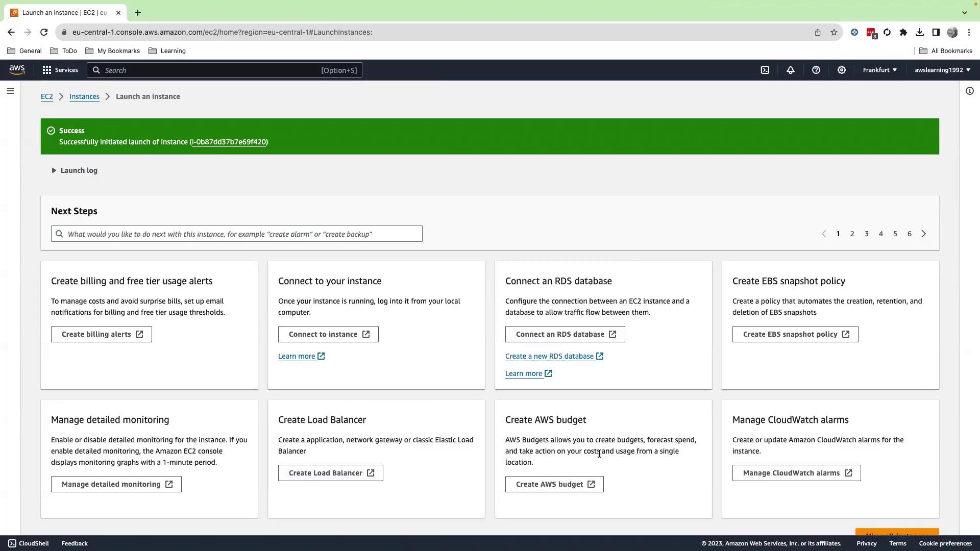Expand the Launch log section
This screenshot has width=980, height=551.
pos(75,170)
